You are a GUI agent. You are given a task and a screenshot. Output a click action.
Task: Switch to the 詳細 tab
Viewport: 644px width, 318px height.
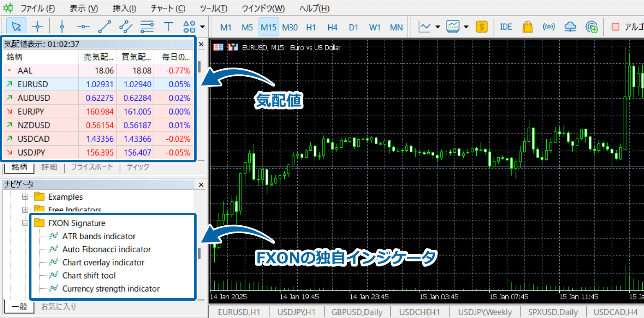(x=49, y=167)
